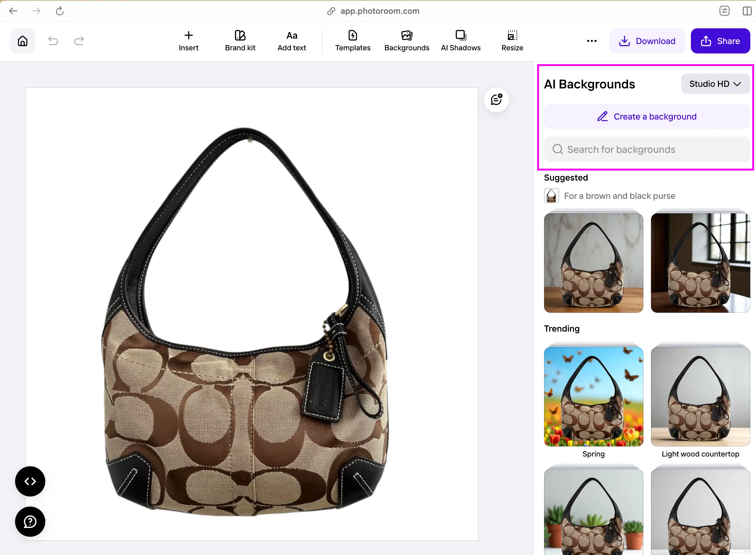Go forward in the browser
The image size is (756, 555).
point(36,11)
